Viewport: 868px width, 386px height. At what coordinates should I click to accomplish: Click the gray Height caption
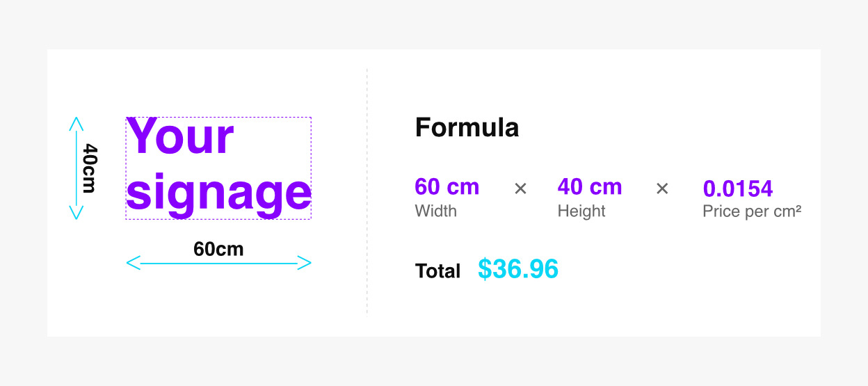click(x=581, y=211)
